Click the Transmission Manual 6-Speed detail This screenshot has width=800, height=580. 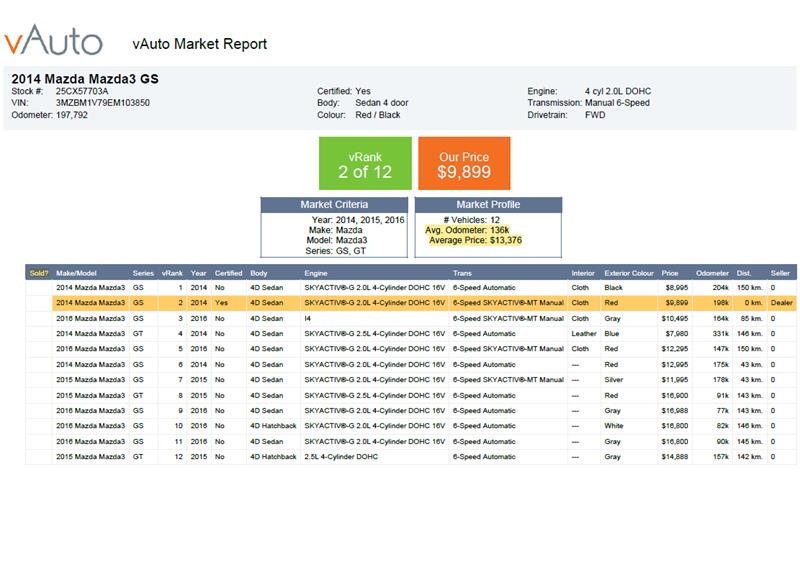588,103
